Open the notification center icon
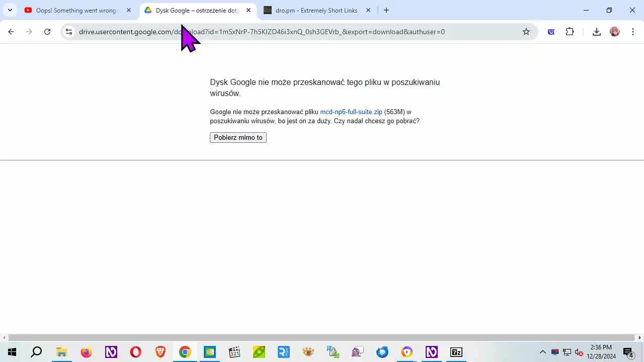The image size is (644, 362). click(x=628, y=352)
